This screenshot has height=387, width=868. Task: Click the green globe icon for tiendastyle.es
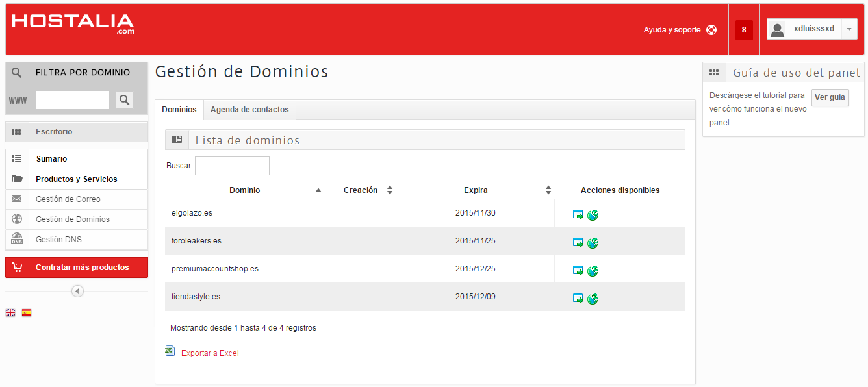593,299
